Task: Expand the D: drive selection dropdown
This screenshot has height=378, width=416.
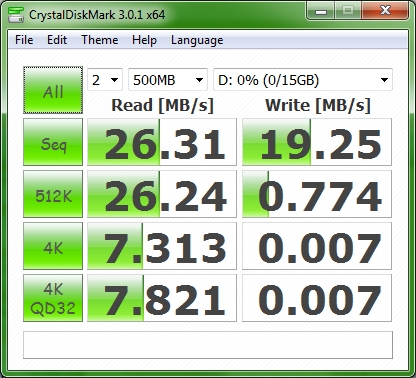Action: pos(303,80)
